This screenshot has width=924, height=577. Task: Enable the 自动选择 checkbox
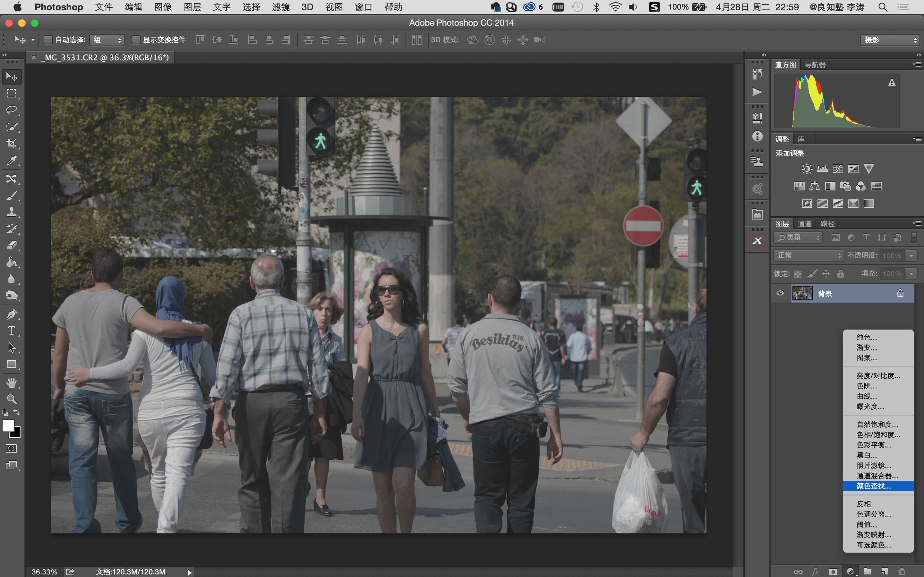pos(48,40)
